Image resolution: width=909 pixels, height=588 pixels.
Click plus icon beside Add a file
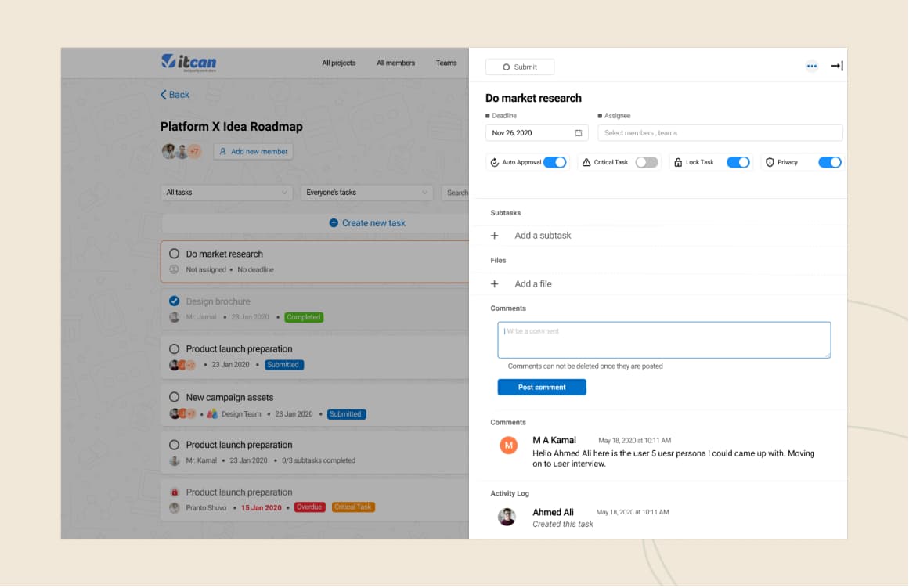click(494, 284)
